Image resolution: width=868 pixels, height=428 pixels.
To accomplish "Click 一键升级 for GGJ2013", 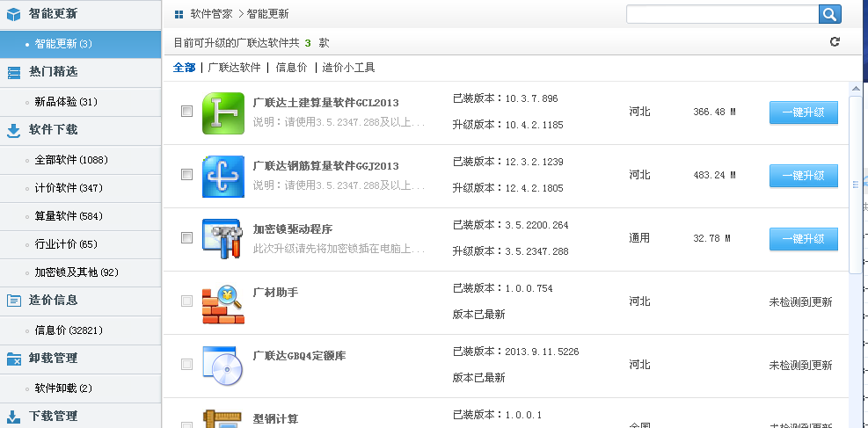I will pyautogui.click(x=803, y=176).
